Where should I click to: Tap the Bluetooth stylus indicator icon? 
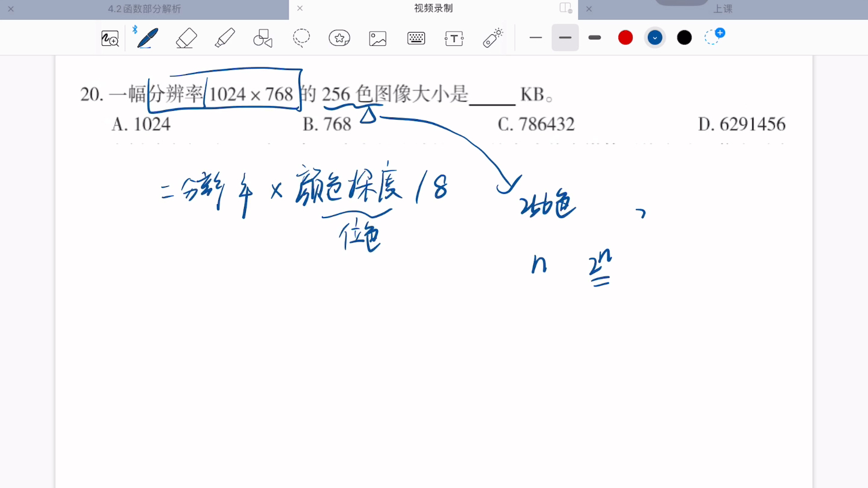tap(135, 29)
